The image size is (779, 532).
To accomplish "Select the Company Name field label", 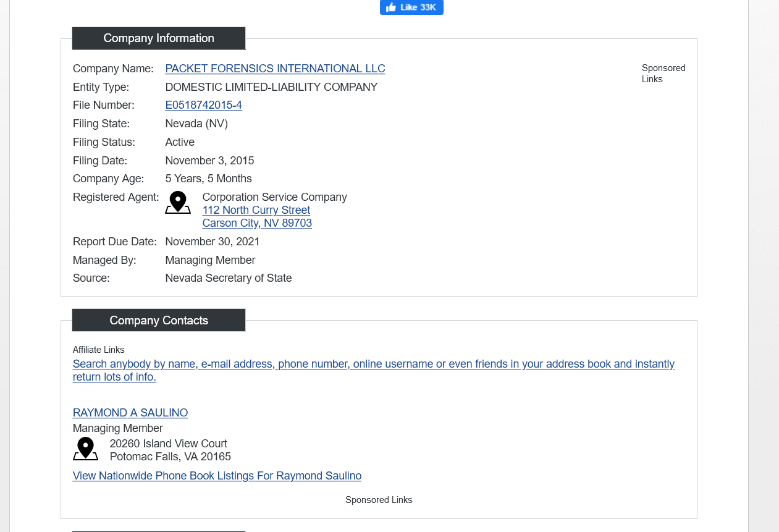I will pyautogui.click(x=113, y=69).
